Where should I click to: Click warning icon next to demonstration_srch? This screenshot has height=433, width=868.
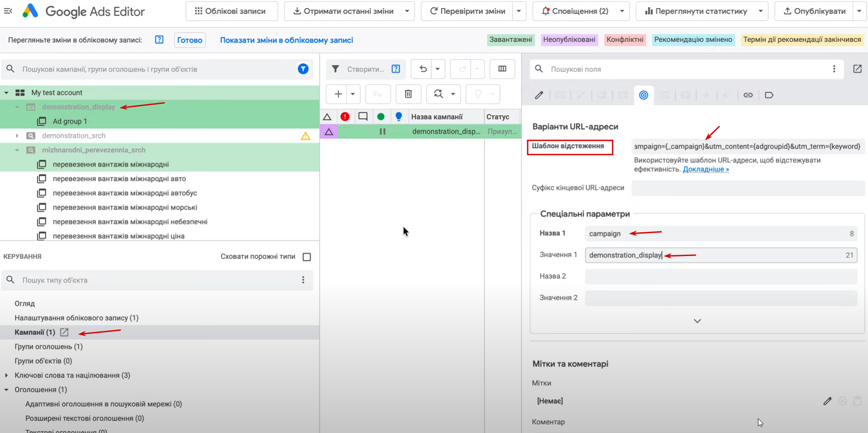(305, 136)
